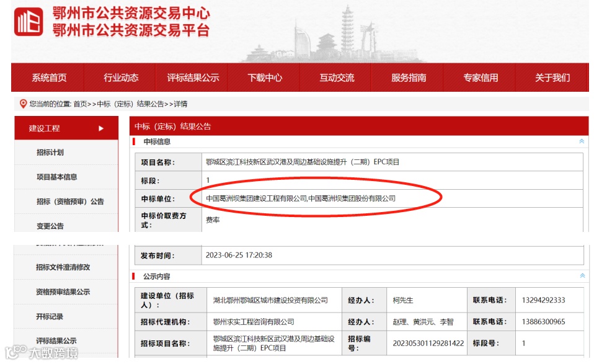The image size is (594, 364).
Task: Expand 建设工程 sidebar arrow
Action: coord(101,128)
